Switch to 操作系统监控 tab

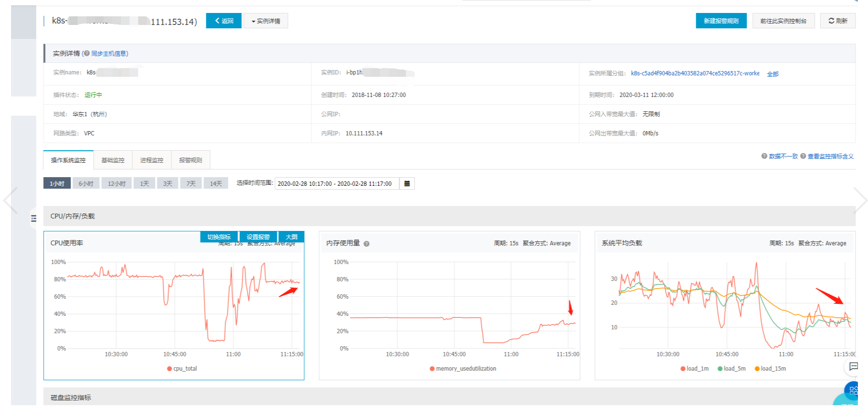pos(68,160)
